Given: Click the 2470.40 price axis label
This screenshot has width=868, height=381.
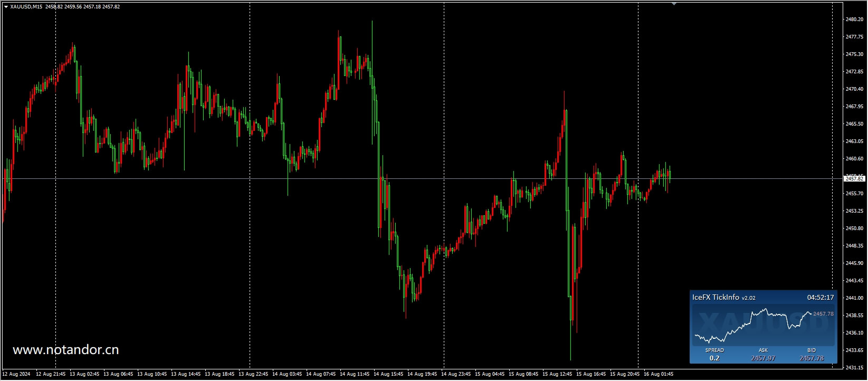Looking at the screenshot, I should [854, 89].
